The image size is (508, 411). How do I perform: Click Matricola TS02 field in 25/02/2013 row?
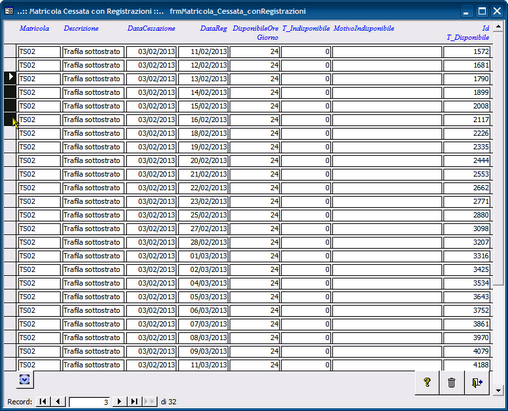pyautogui.click(x=39, y=215)
